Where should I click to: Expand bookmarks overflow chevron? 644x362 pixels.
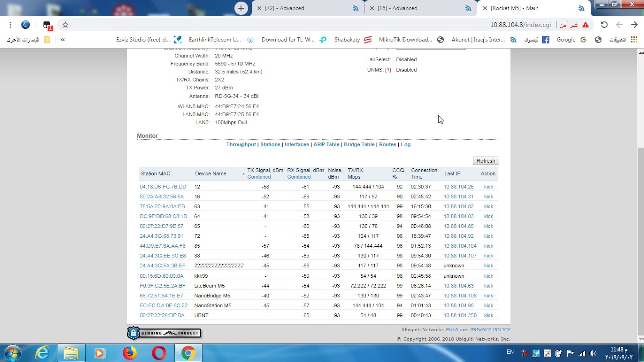point(63,40)
